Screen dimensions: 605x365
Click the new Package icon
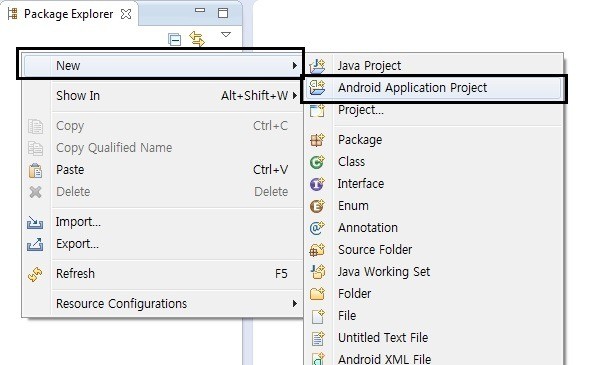[317, 140]
